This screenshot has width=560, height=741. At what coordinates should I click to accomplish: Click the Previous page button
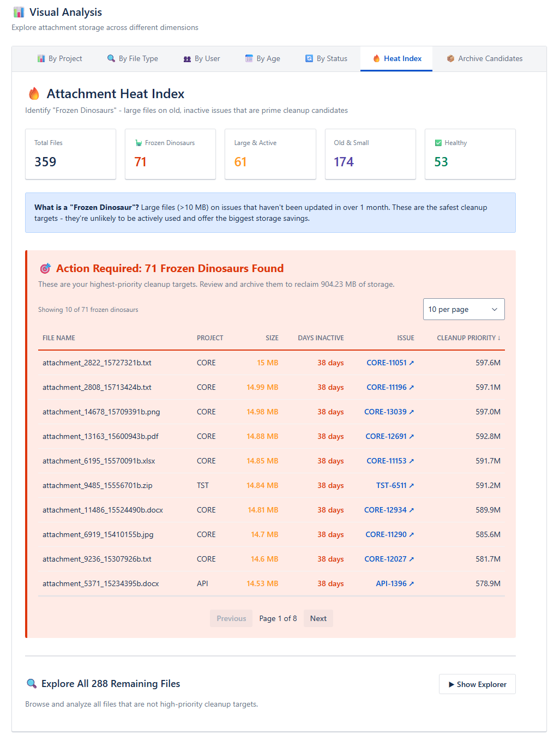(231, 618)
